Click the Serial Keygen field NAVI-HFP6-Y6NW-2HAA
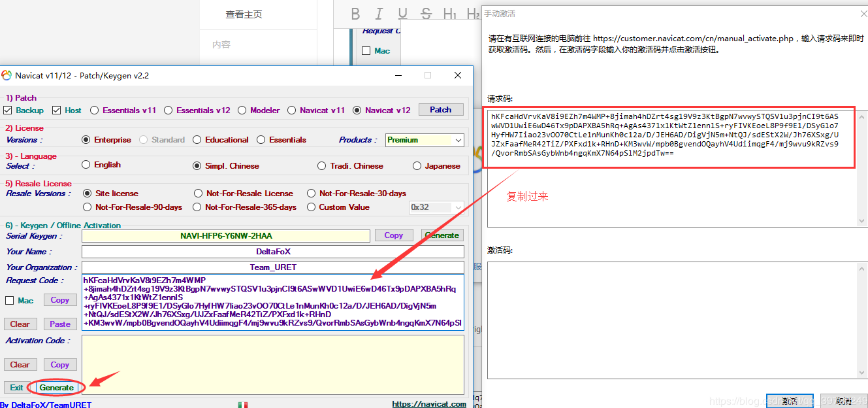The image size is (868, 408). tap(226, 236)
